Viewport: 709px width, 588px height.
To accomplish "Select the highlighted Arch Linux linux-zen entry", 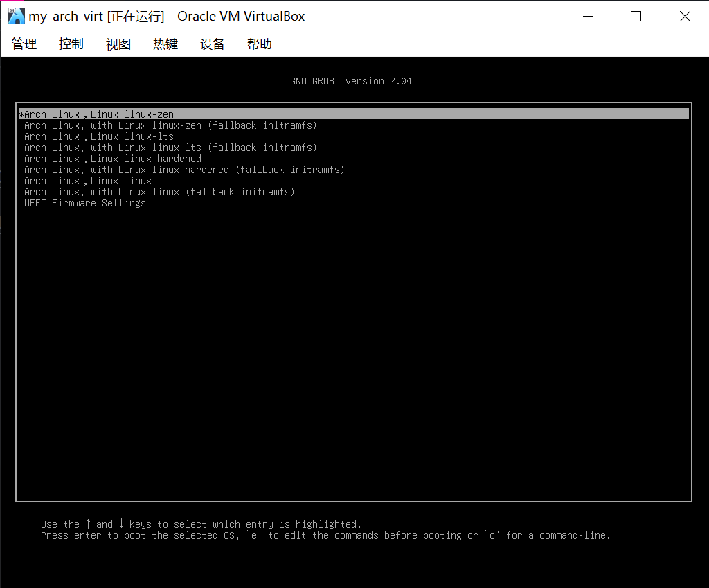I will click(97, 114).
